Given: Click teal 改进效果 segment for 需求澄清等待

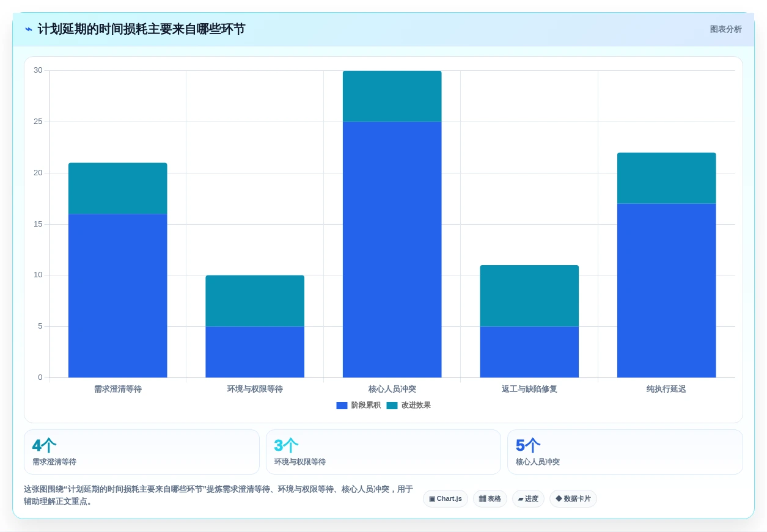Looking at the screenshot, I should 117,188.
